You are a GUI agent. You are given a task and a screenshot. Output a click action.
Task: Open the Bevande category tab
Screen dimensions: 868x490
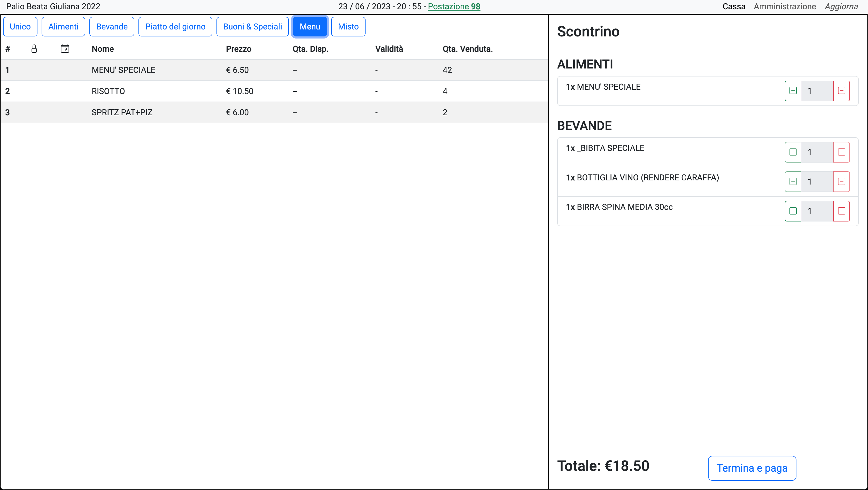[112, 27]
